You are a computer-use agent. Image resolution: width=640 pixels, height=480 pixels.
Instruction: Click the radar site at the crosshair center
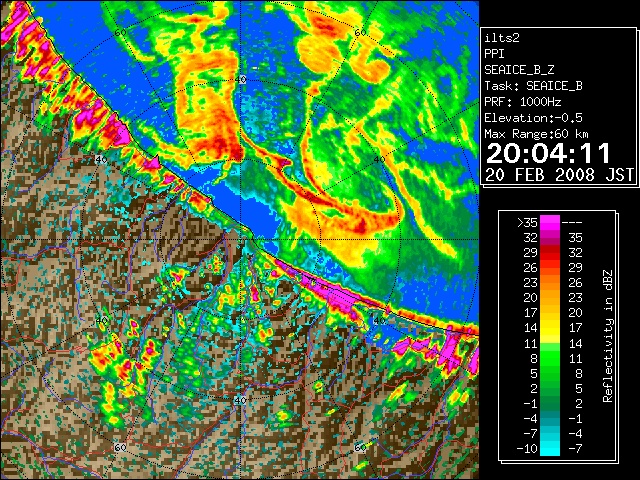tap(241, 240)
